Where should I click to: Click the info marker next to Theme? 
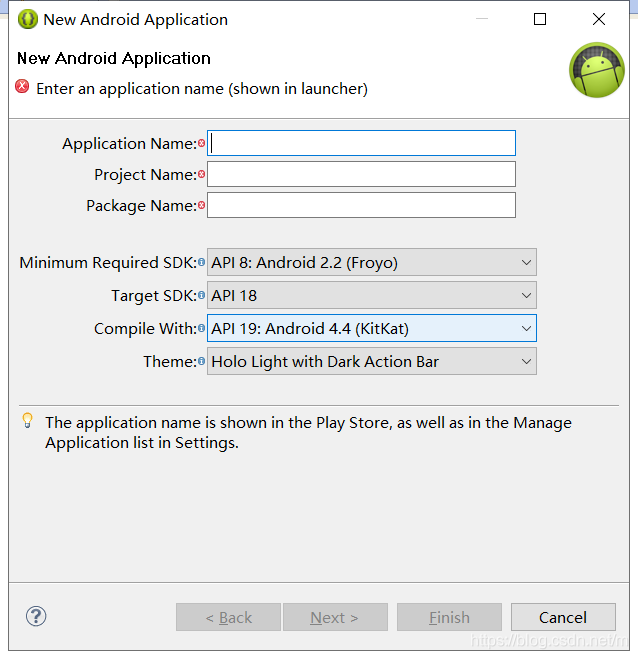202,361
